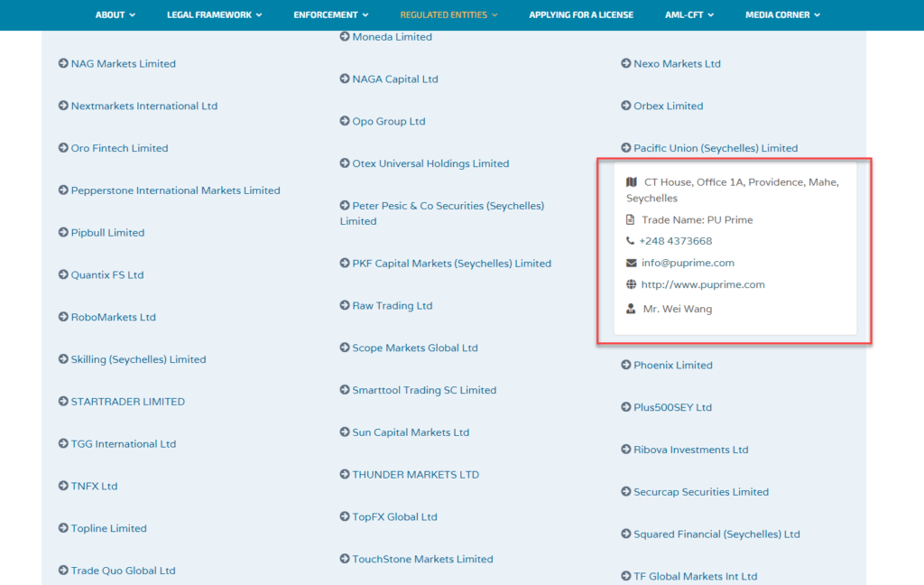Click the arrow icon beside Ribova Investments Ltd
924x585 pixels.
[x=626, y=449]
